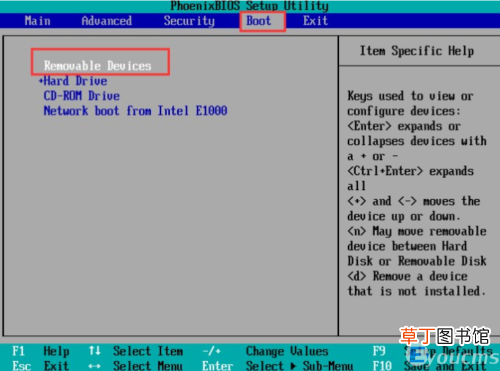The height and width of the screenshot is (371, 500).
Task: Select CD-ROM Drive boot entry
Action: tap(82, 96)
